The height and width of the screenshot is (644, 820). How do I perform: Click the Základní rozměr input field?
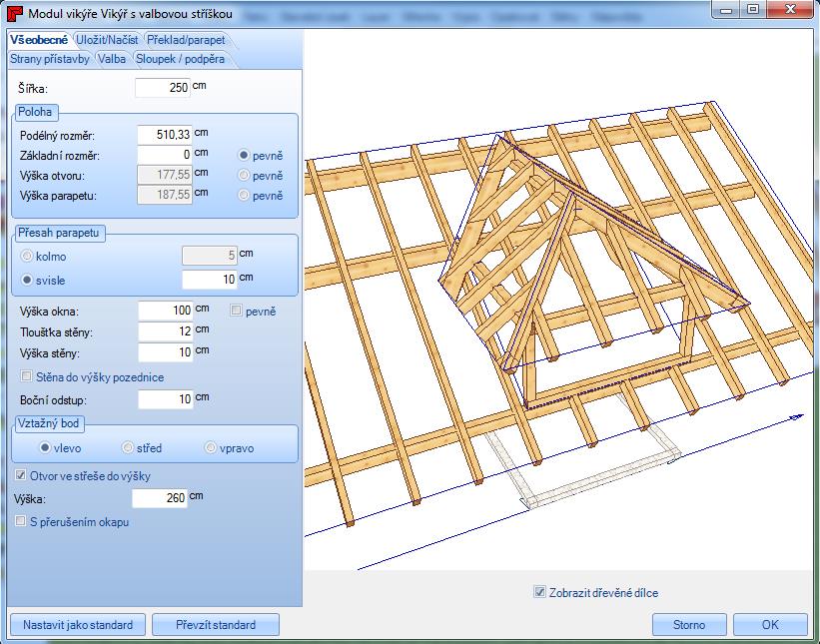(x=165, y=154)
